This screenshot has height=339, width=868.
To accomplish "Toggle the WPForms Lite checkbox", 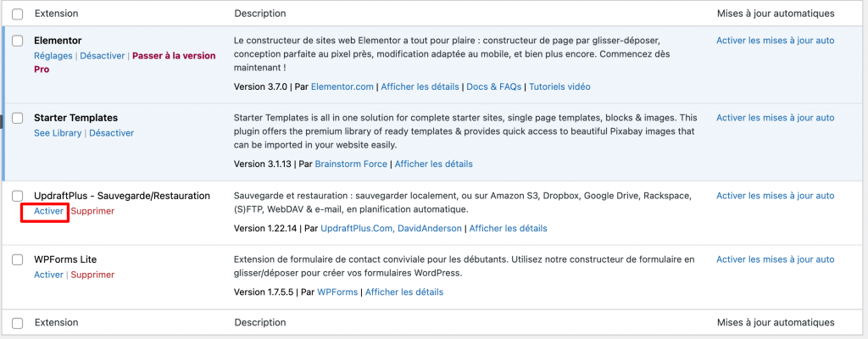I will pyautogui.click(x=18, y=259).
